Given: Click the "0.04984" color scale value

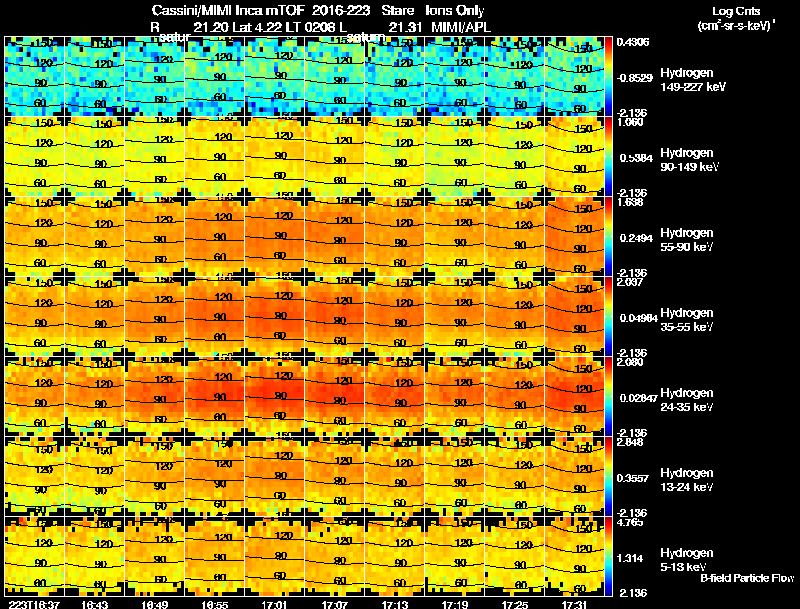Looking at the screenshot, I should click(639, 318).
